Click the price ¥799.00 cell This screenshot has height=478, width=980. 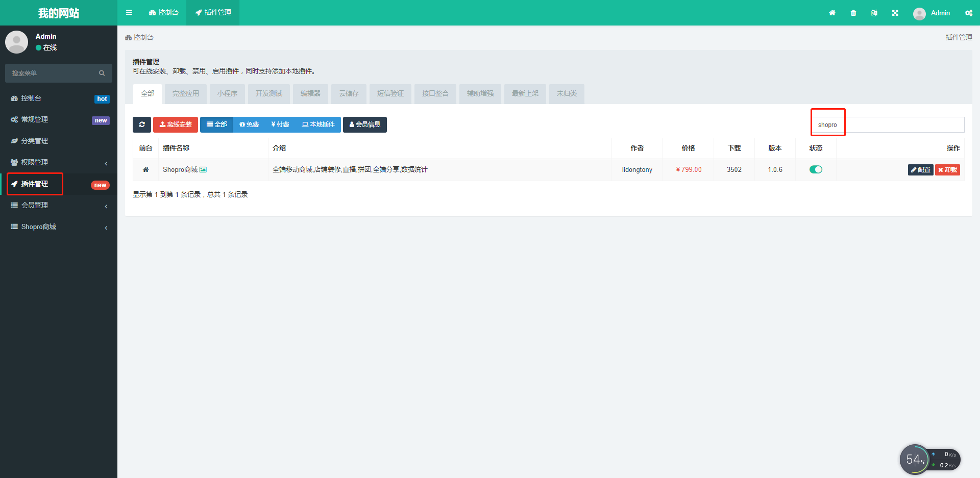point(689,170)
